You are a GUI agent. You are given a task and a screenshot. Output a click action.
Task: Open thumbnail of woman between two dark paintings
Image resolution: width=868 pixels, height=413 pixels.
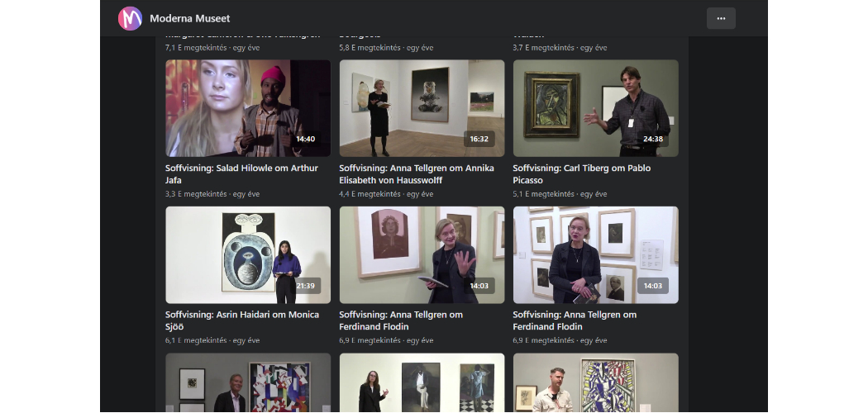422,383
